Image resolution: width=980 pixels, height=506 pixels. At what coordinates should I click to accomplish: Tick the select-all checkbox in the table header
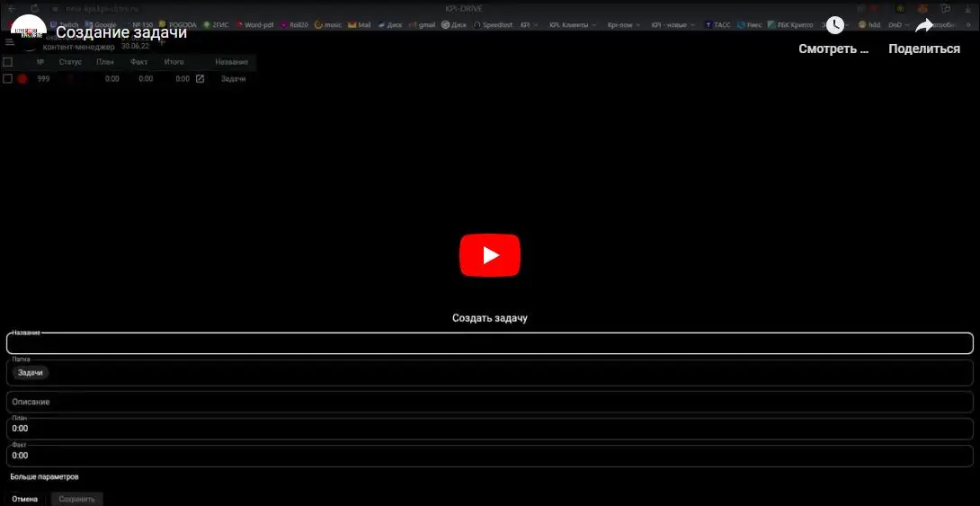coord(7,62)
